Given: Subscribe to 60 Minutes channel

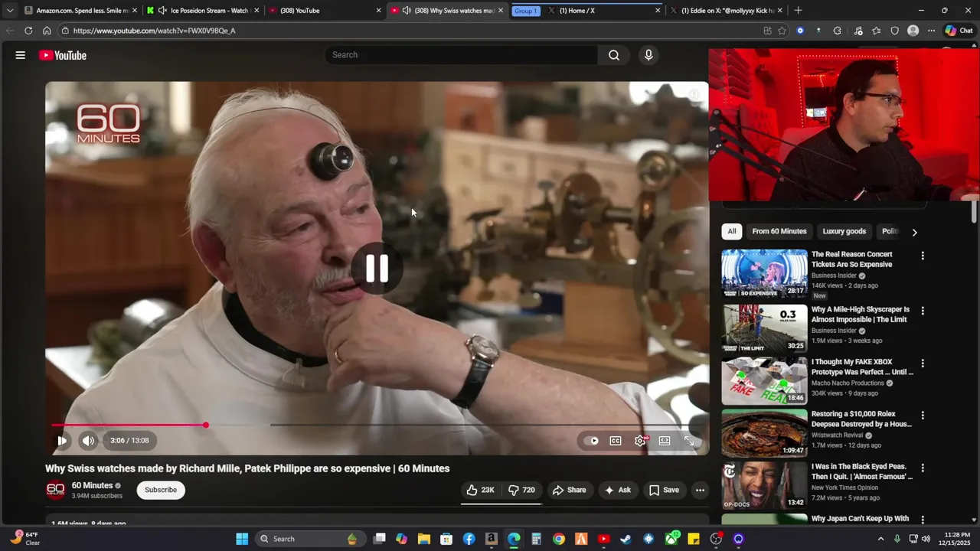Looking at the screenshot, I should (161, 490).
